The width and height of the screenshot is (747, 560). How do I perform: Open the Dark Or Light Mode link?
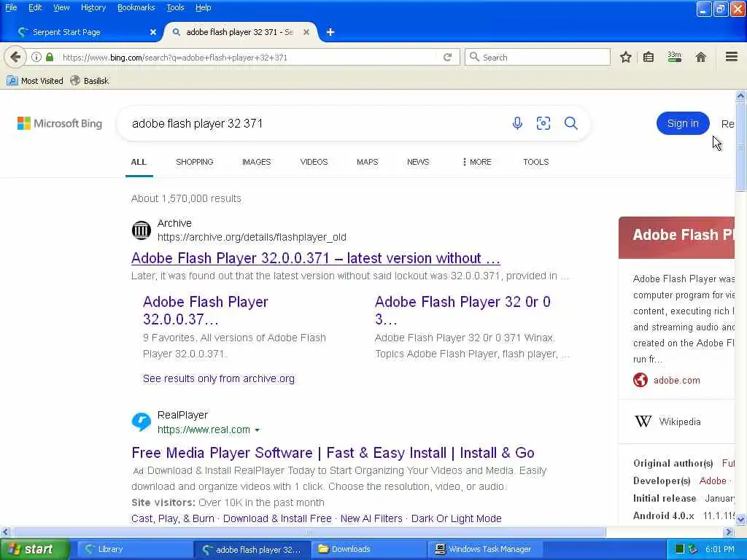click(x=457, y=518)
